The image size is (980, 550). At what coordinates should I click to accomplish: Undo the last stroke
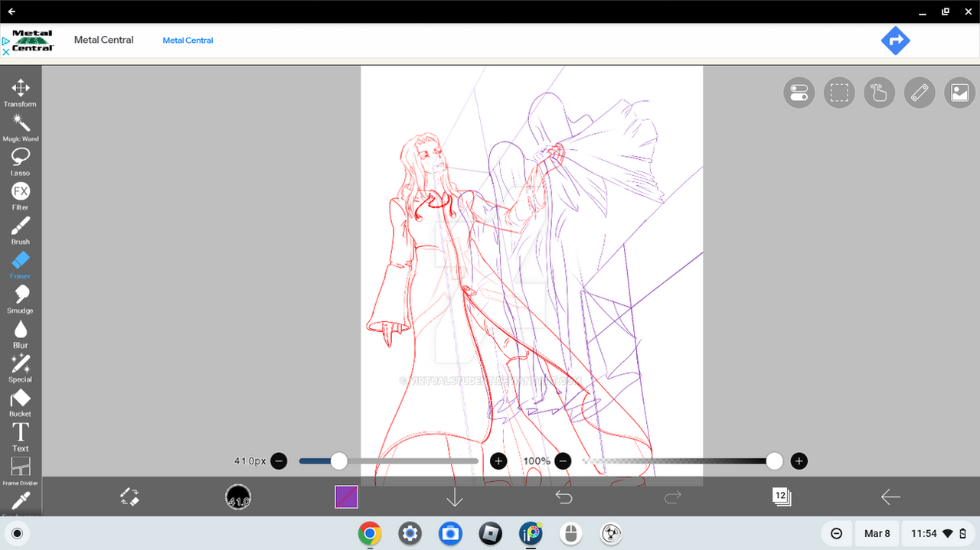(x=563, y=497)
